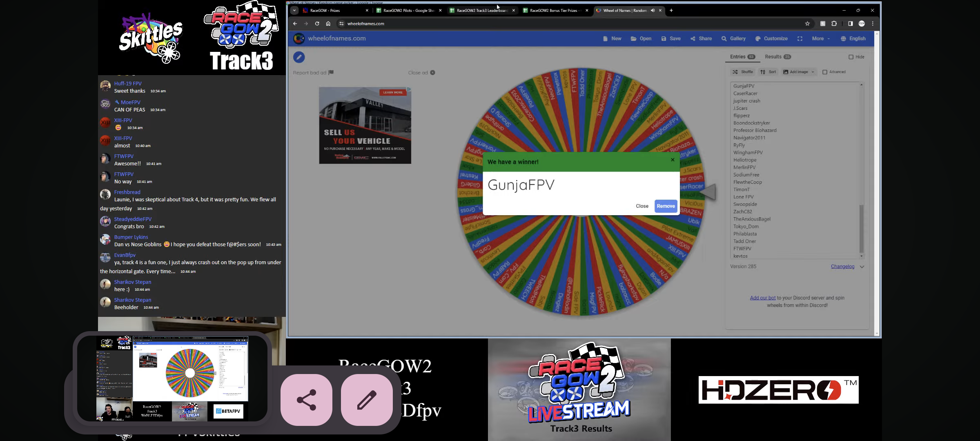Expand the More dropdown menu
This screenshot has height=441, width=980.
[821, 39]
